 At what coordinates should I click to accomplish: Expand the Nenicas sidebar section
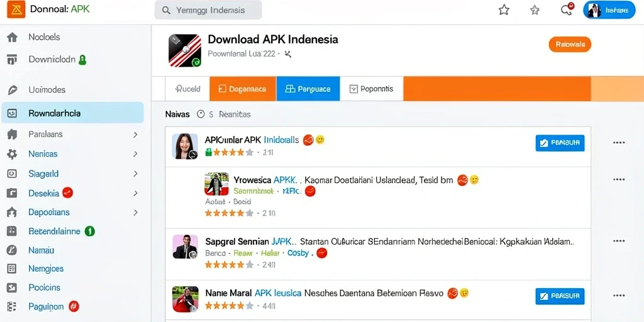pos(135,155)
